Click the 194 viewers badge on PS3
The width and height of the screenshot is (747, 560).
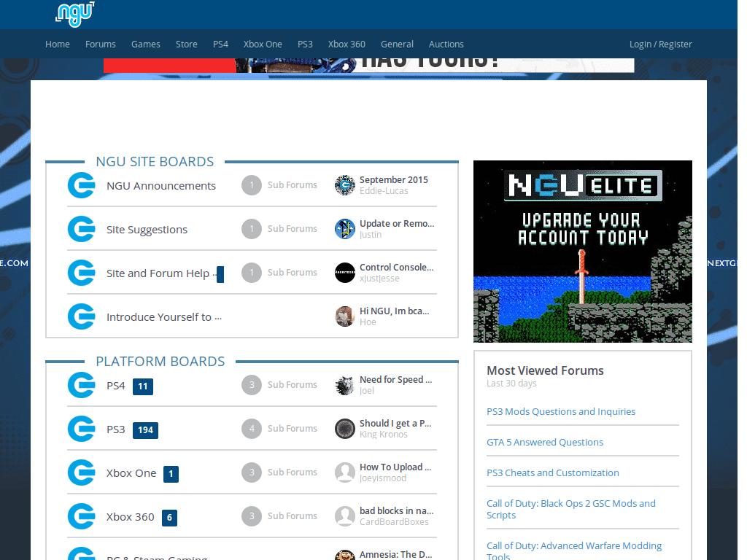[x=145, y=430]
